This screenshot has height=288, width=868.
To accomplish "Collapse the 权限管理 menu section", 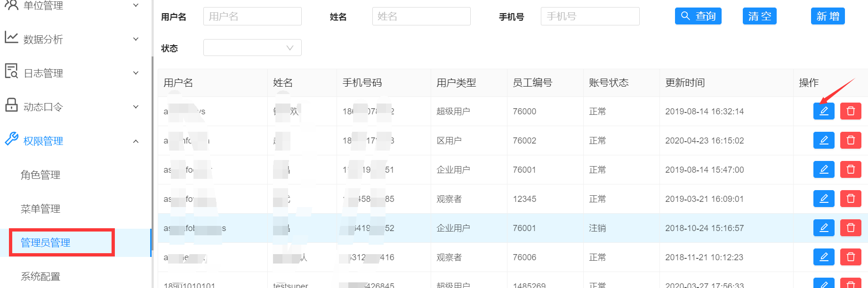I will click(x=71, y=141).
